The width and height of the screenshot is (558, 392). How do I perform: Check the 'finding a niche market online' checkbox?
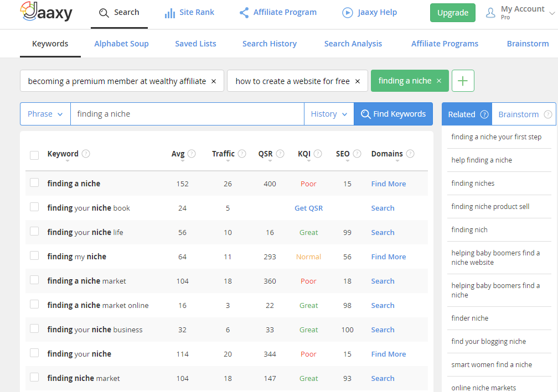click(x=34, y=304)
